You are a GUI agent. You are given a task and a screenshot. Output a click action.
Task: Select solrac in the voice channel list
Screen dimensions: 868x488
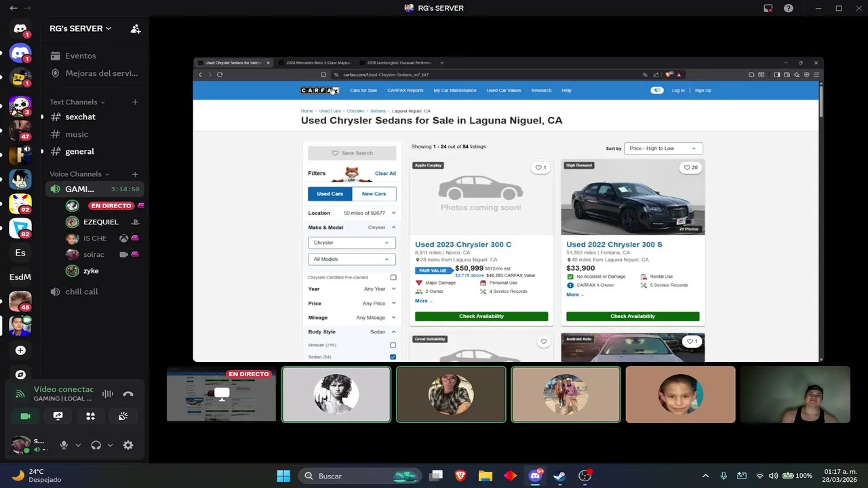click(x=102, y=254)
